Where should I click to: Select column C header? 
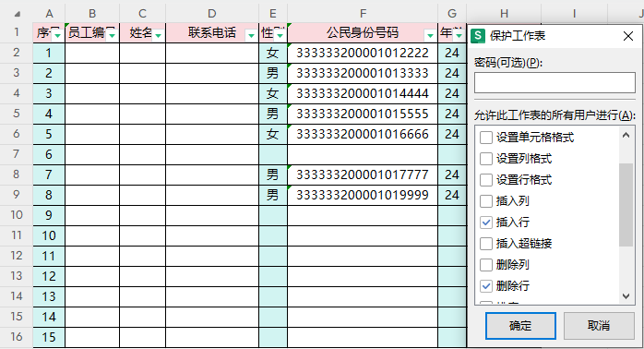[x=142, y=14]
